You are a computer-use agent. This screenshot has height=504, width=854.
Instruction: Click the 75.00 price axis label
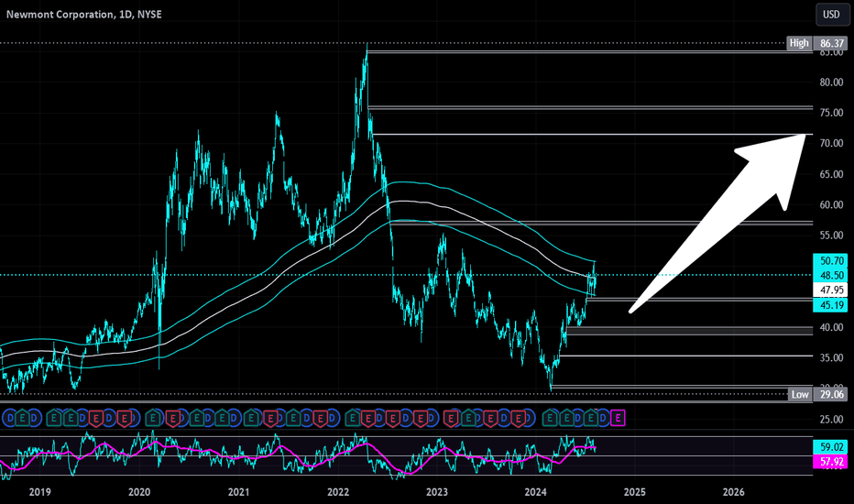click(x=832, y=113)
